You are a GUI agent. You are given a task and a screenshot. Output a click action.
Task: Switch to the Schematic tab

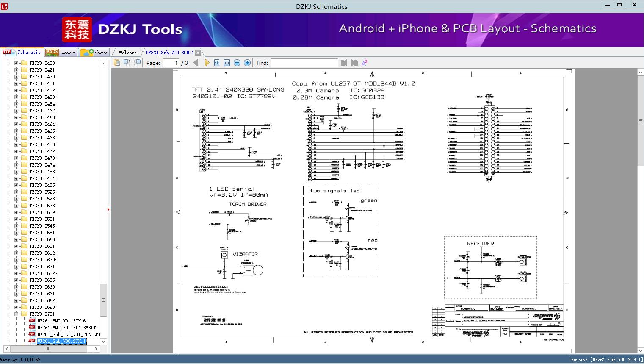pyautogui.click(x=22, y=52)
